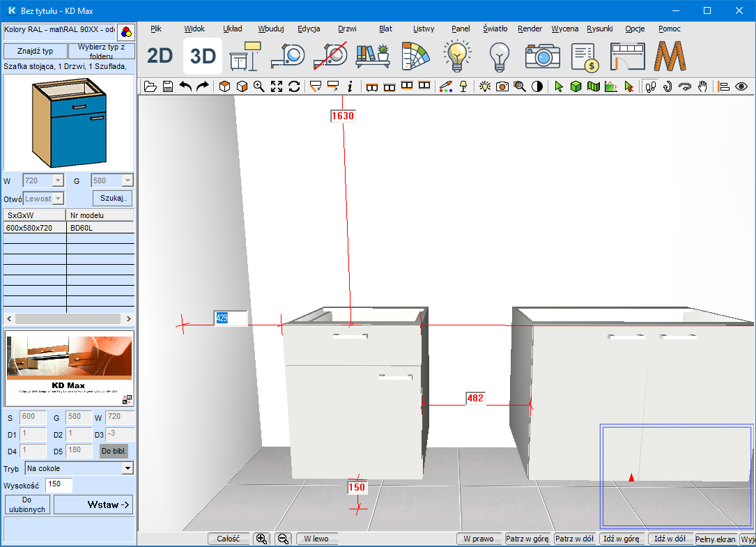The width and height of the screenshot is (756, 547).
Task: Open the Wycena menu
Action: (564, 29)
